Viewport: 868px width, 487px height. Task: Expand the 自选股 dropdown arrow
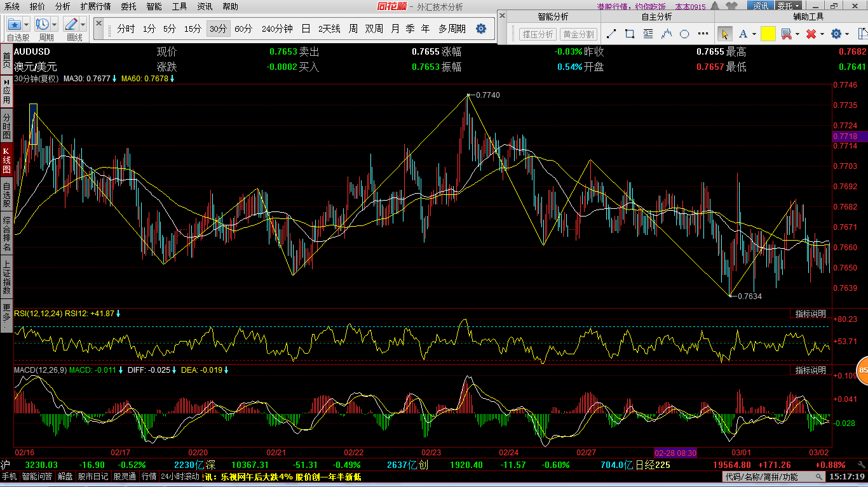tap(27, 25)
